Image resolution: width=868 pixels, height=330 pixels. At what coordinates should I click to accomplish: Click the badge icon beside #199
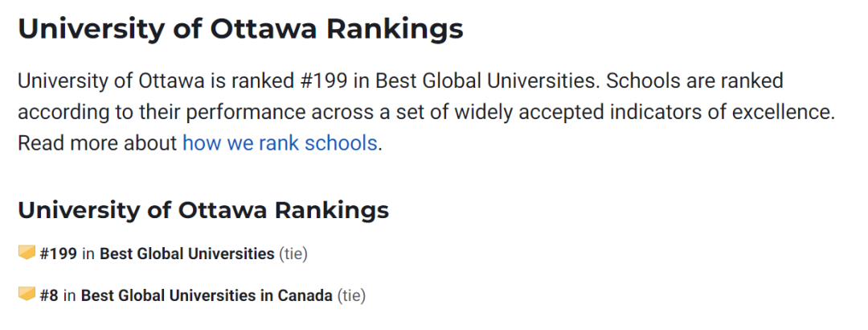point(27,254)
